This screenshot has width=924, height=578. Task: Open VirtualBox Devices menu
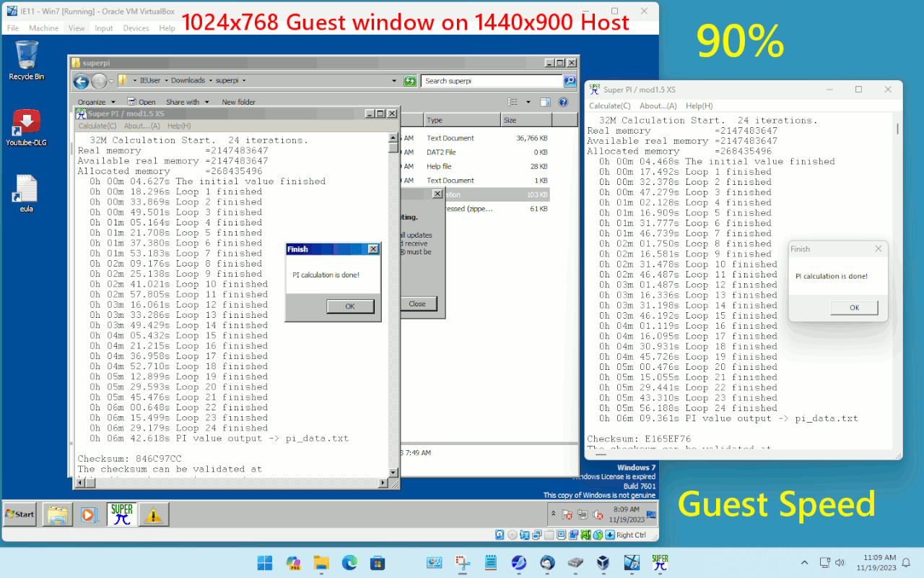pyautogui.click(x=136, y=28)
